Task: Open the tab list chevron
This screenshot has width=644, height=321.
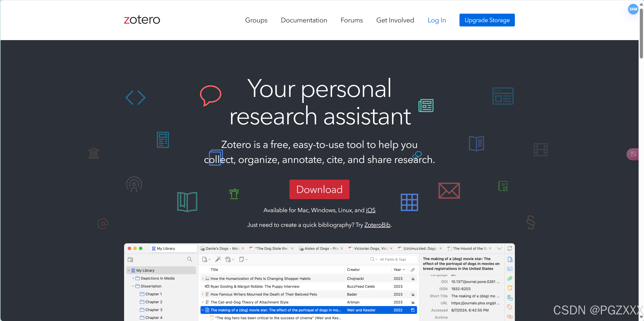Action: 499,248
